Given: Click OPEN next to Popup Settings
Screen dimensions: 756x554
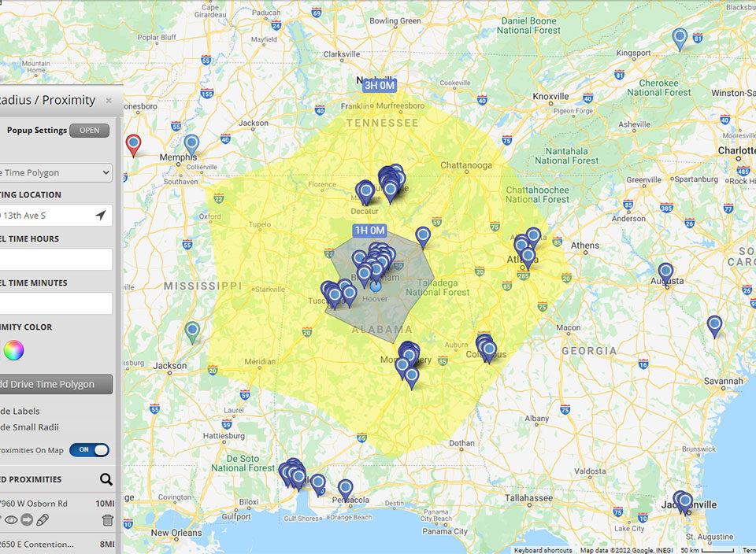Looking at the screenshot, I should pos(89,130).
